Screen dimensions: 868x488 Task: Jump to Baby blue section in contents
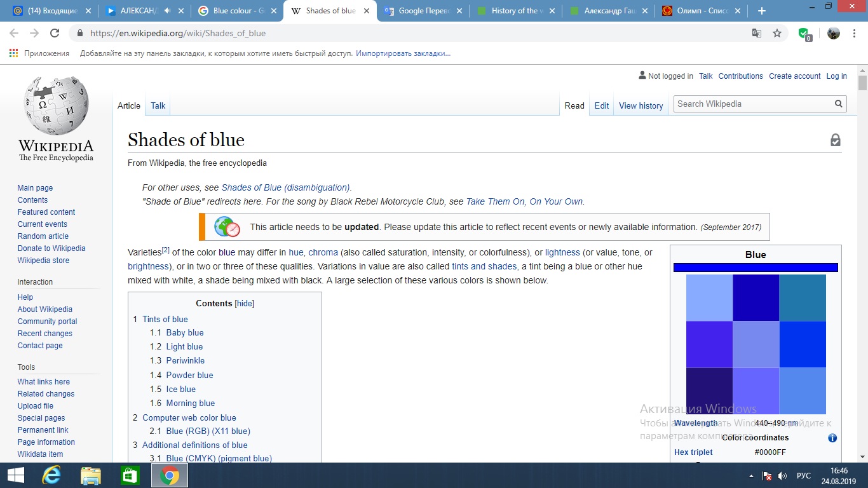point(185,332)
